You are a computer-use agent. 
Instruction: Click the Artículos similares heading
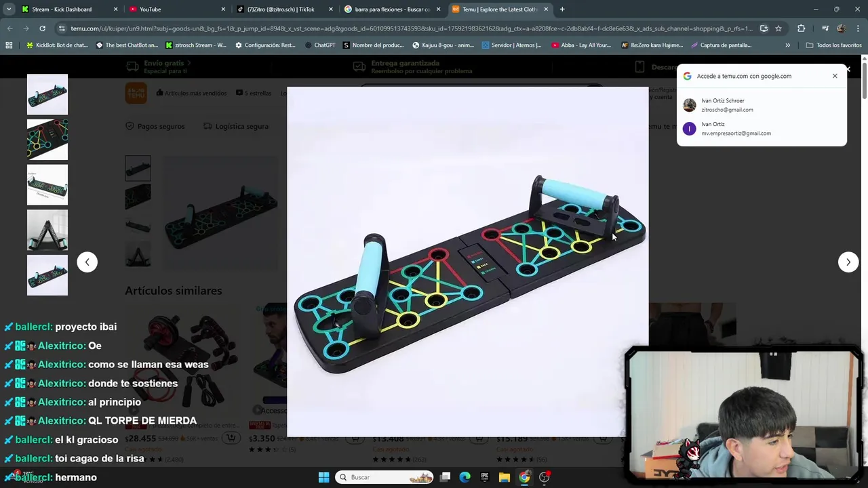[174, 291]
